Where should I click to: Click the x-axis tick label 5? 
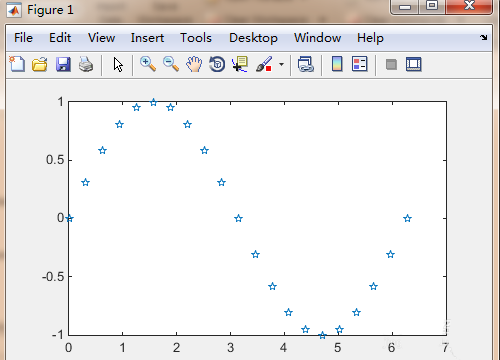[338, 348]
